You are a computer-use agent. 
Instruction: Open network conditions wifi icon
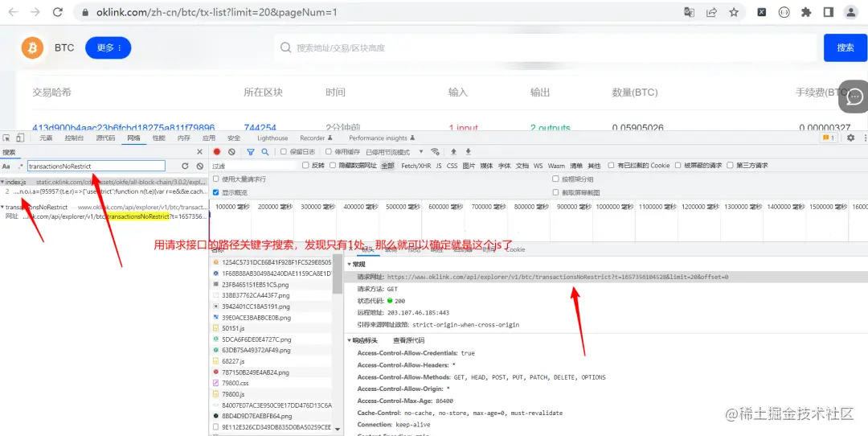[x=435, y=152]
